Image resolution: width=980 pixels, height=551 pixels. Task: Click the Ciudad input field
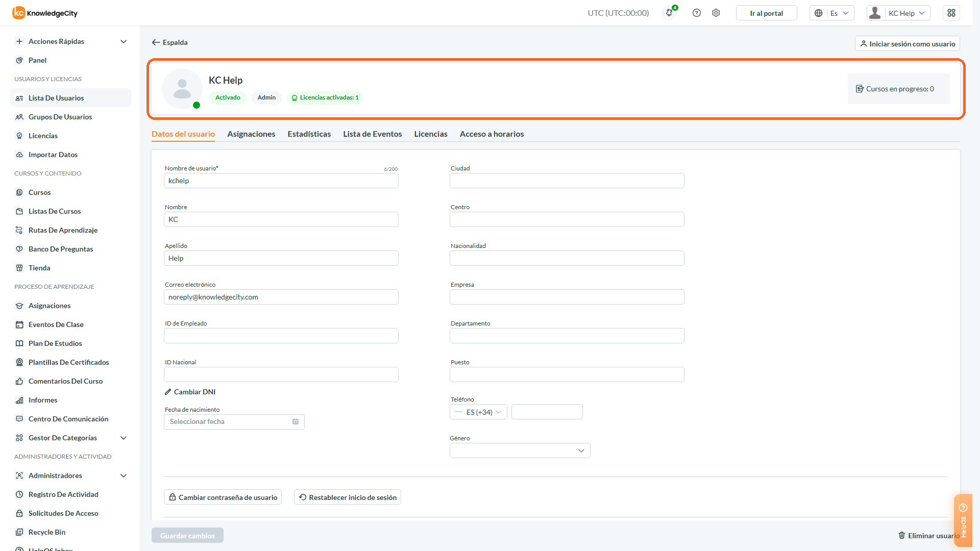pos(567,181)
